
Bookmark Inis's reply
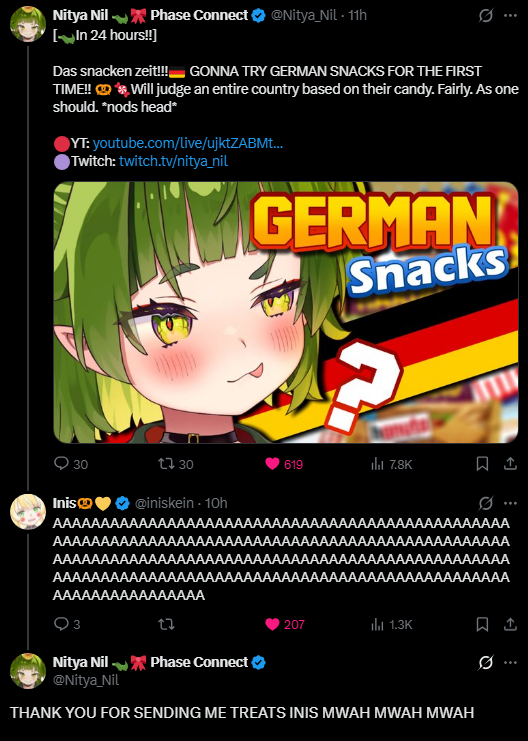[x=482, y=624]
